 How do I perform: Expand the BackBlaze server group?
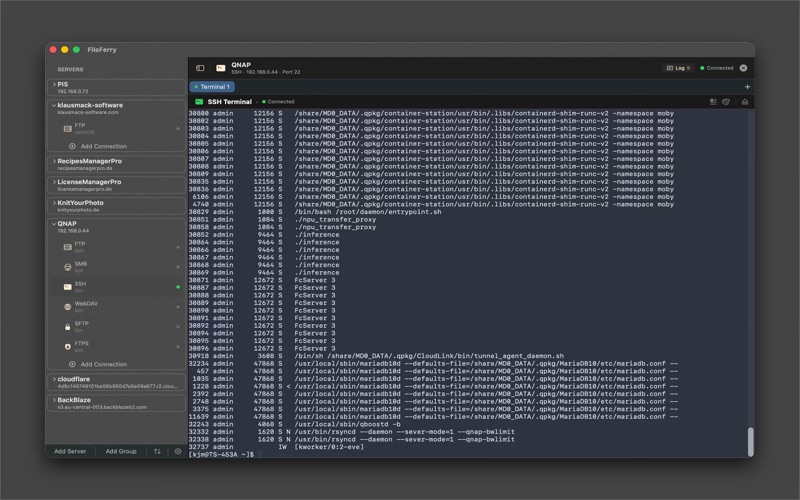click(x=54, y=400)
